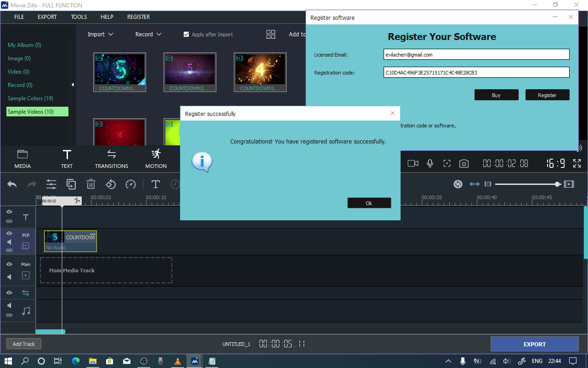Click the fit-to-width double arrow icon
588x368 pixels.
(x=475, y=184)
